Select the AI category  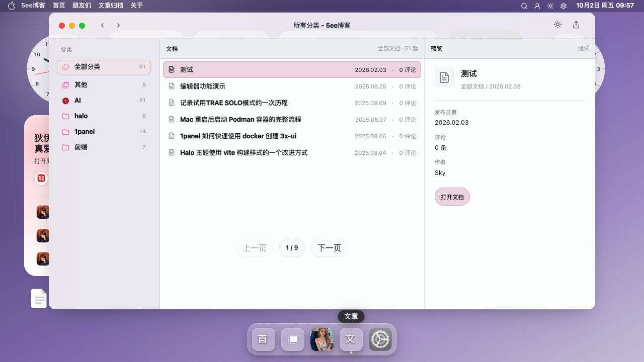[x=104, y=101]
